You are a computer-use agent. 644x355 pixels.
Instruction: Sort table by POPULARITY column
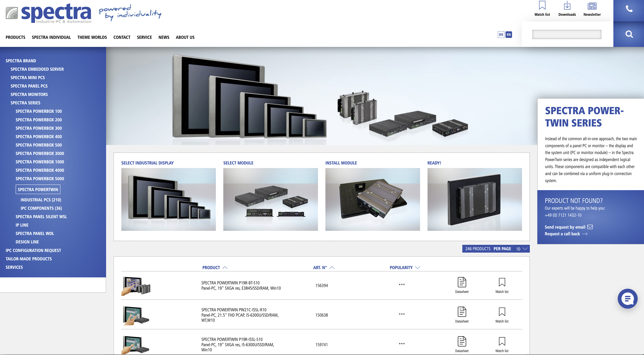click(405, 268)
